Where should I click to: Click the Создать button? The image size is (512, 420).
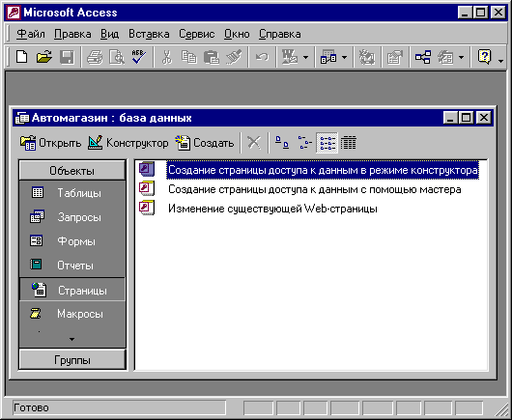coord(205,143)
